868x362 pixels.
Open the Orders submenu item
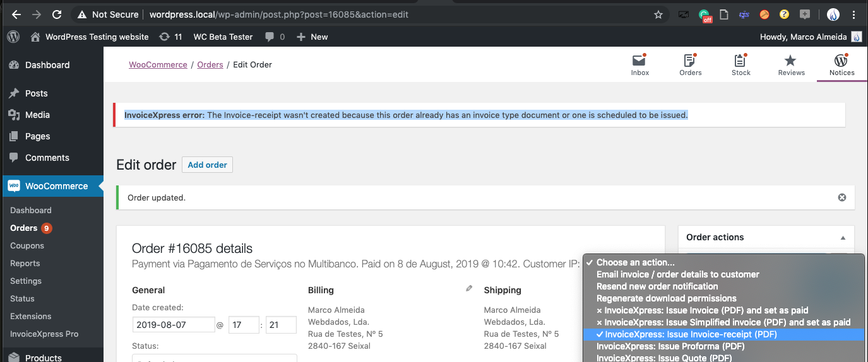click(24, 228)
